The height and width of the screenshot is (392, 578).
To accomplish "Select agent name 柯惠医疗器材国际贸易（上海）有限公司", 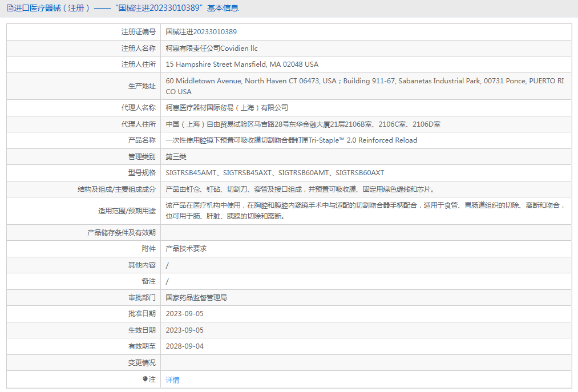I will [x=227, y=108].
